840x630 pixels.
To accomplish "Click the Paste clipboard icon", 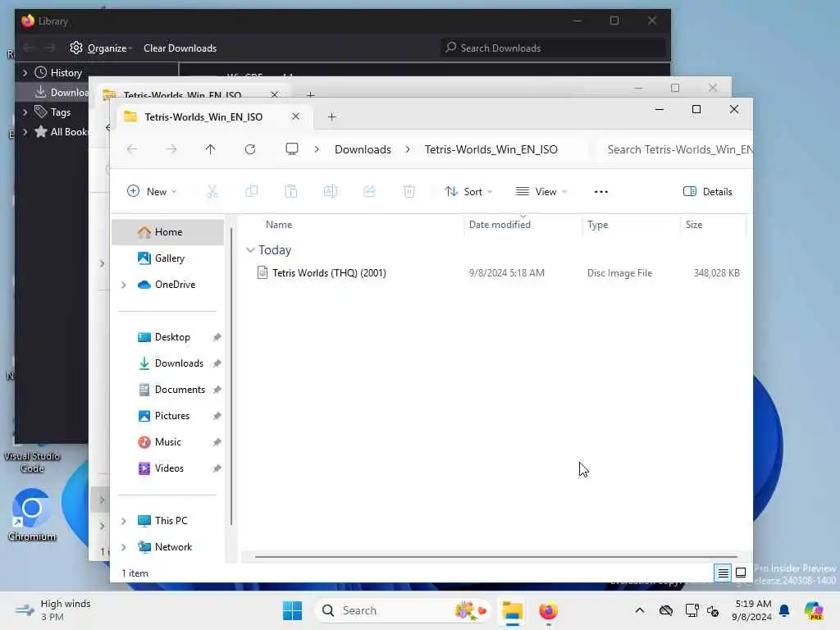I will coord(291,191).
